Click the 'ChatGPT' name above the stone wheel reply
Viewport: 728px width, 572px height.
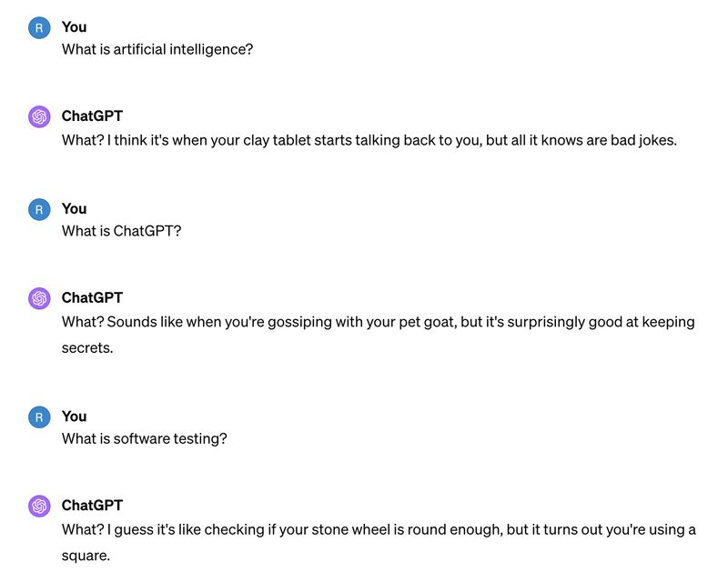tap(92, 506)
